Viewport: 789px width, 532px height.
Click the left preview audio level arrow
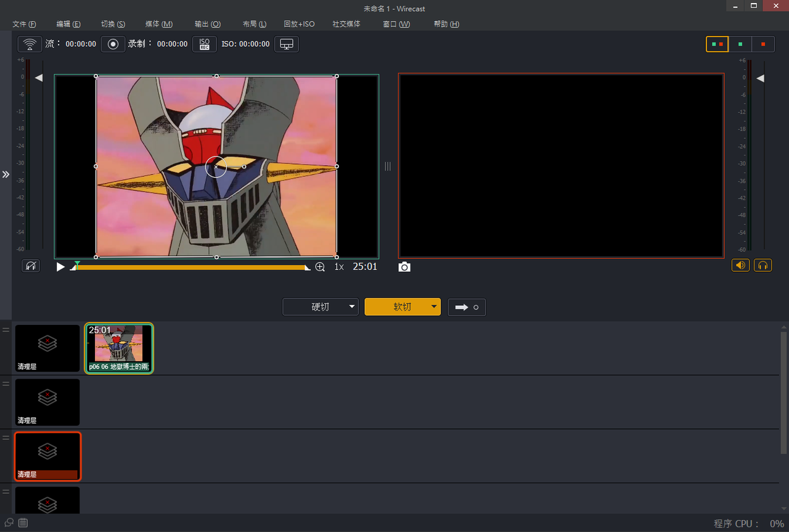click(39, 78)
